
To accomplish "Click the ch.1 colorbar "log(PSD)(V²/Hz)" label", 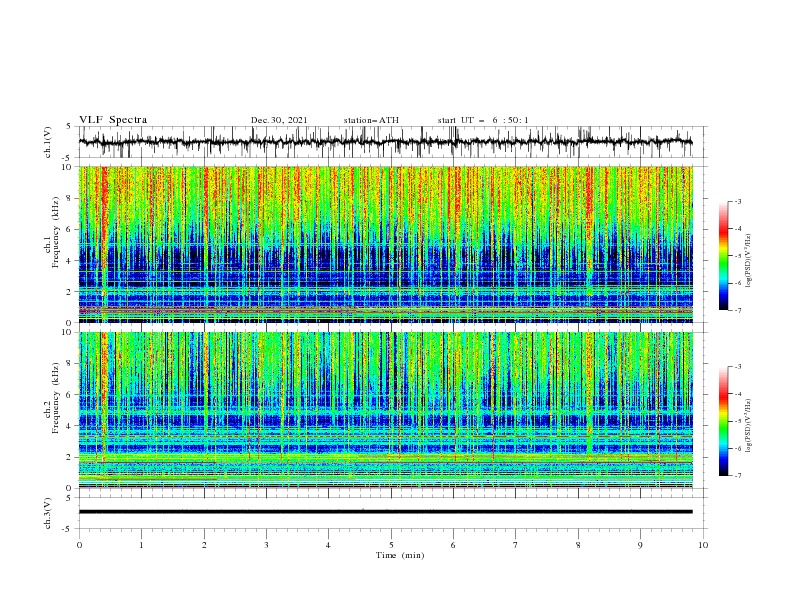I will click(x=749, y=261).
